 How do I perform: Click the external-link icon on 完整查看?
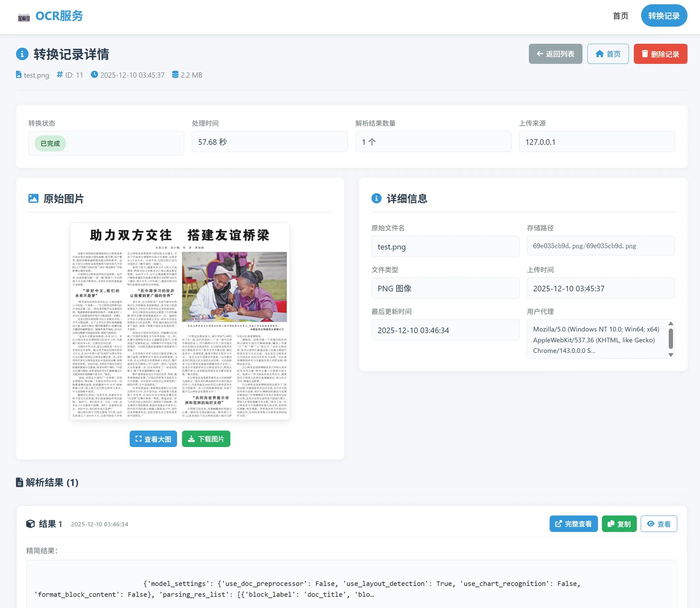click(x=558, y=523)
